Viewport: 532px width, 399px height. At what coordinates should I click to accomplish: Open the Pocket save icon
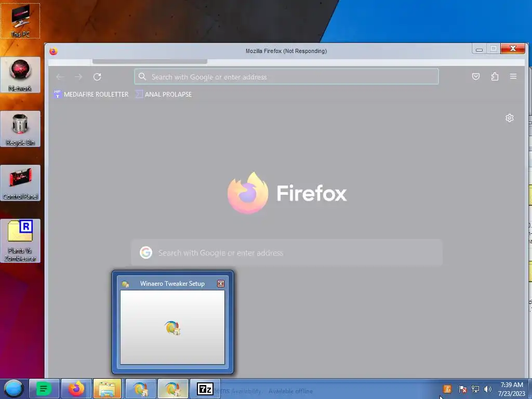[476, 77]
